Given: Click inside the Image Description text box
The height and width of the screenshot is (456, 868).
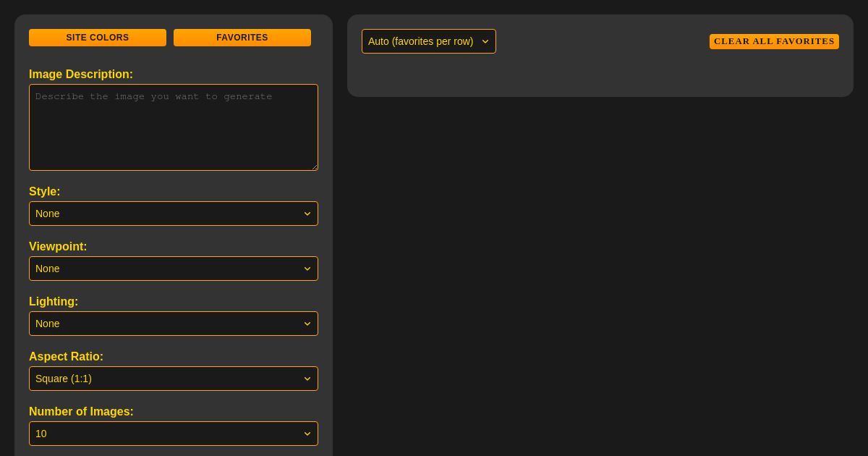Looking at the screenshot, I should coord(174,127).
